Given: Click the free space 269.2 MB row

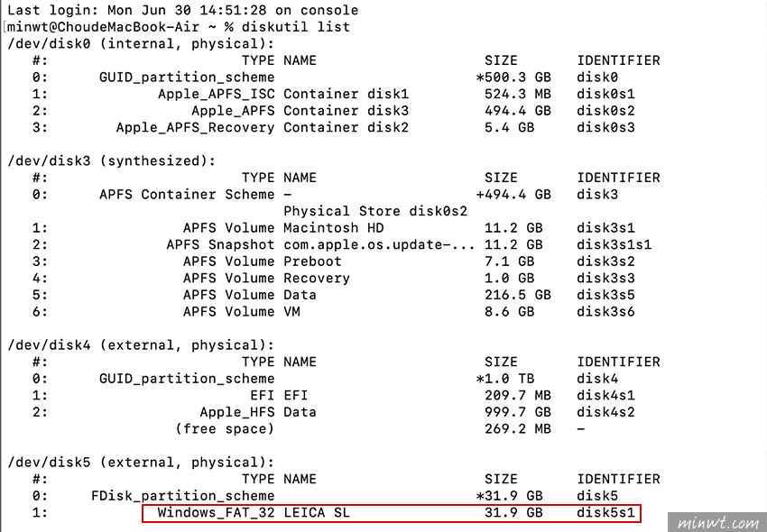Looking at the screenshot, I should click(380, 429).
